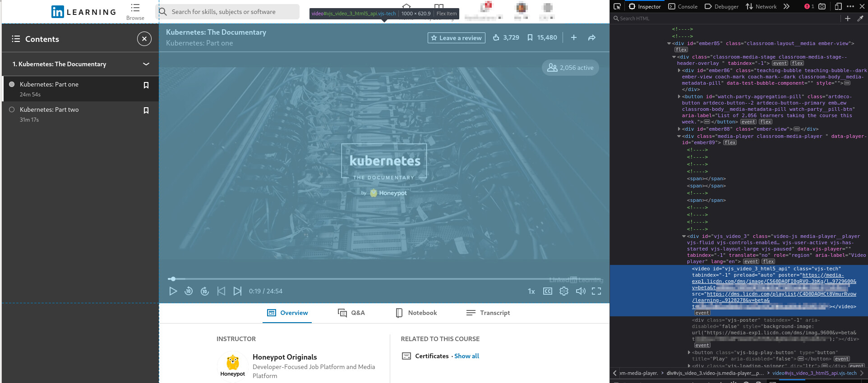Select video#vjs_video_3_html5_api breadcrumb

pos(814,373)
